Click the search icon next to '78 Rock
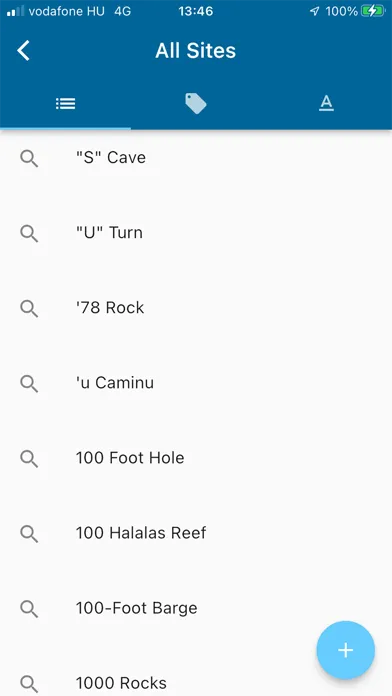 [29, 308]
